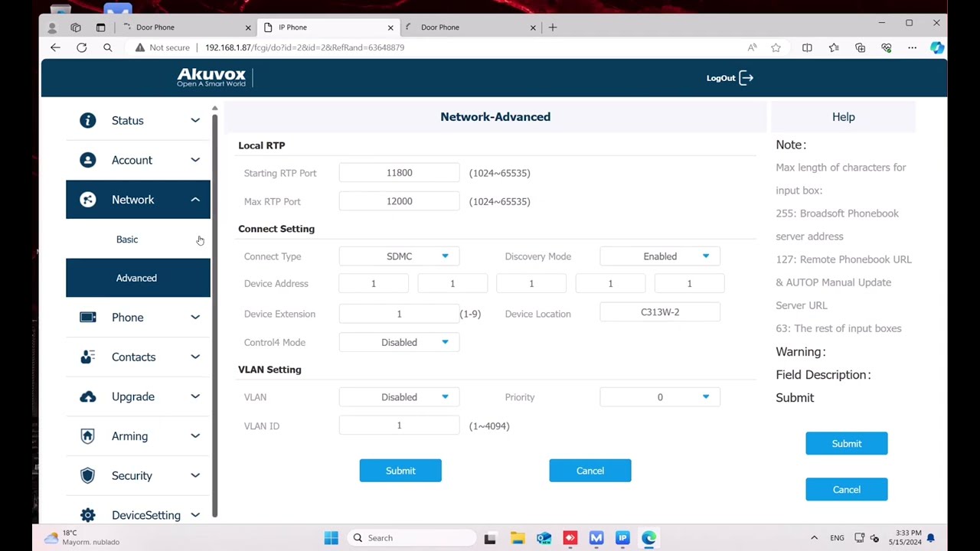Switch to the first Door Phone tab
This screenshot has width=980, height=551.
pos(188,28)
